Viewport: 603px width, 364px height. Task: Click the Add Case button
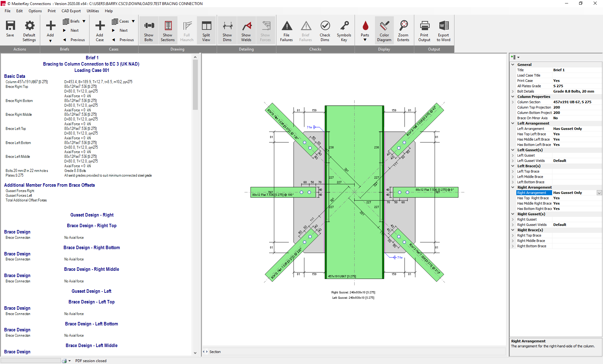pos(100,30)
